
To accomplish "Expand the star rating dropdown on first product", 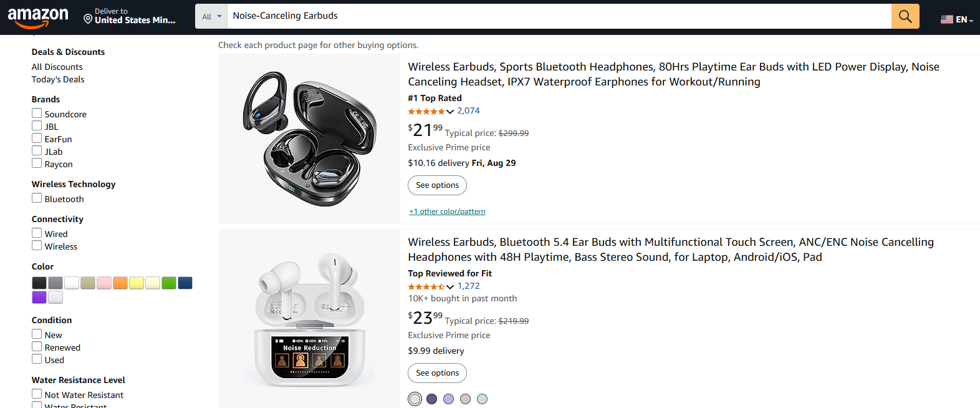I will click(x=451, y=111).
